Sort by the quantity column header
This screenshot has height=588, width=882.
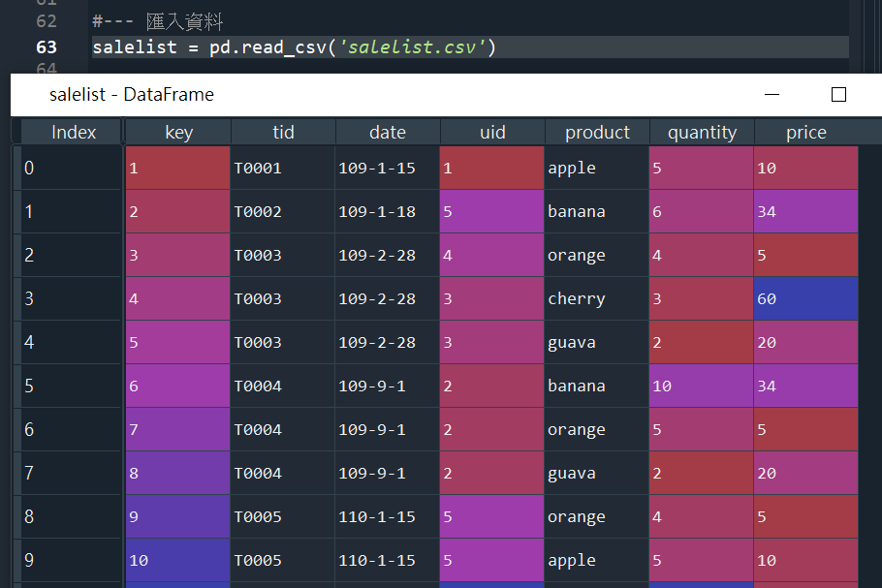[701, 132]
